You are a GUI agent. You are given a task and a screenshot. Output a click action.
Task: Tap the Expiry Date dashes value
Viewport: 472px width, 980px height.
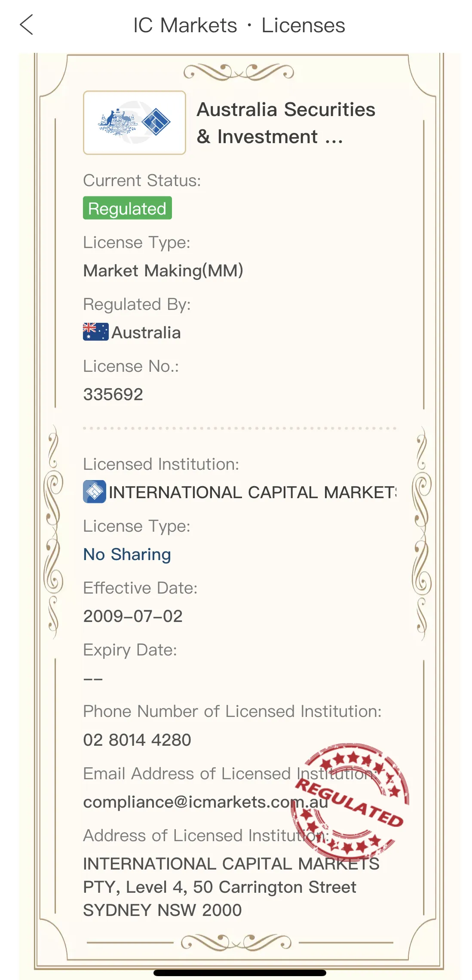[x=93, y=679]
